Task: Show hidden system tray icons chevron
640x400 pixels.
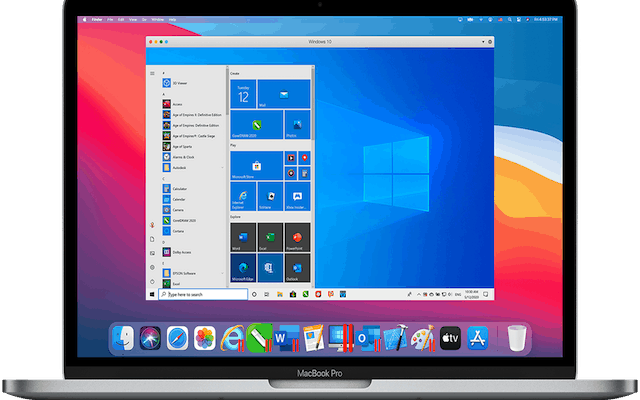Action: (418, 294)
